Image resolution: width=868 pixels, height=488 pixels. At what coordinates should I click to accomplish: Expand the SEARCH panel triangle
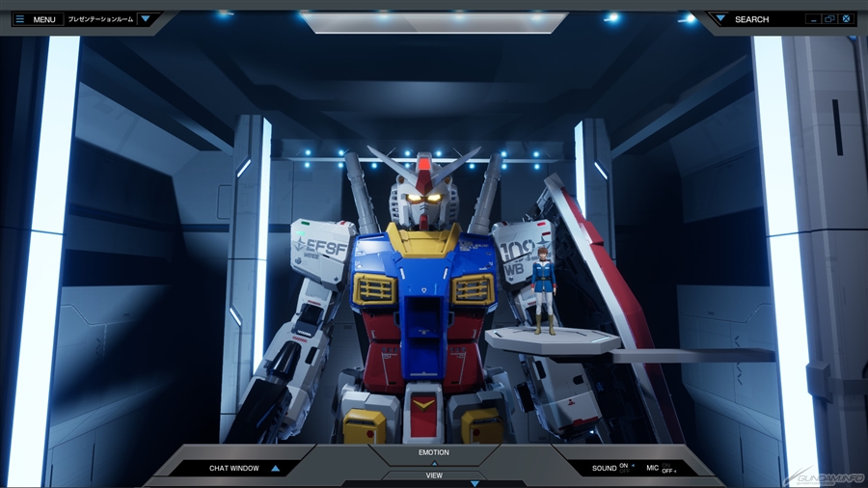pos(720,18)
